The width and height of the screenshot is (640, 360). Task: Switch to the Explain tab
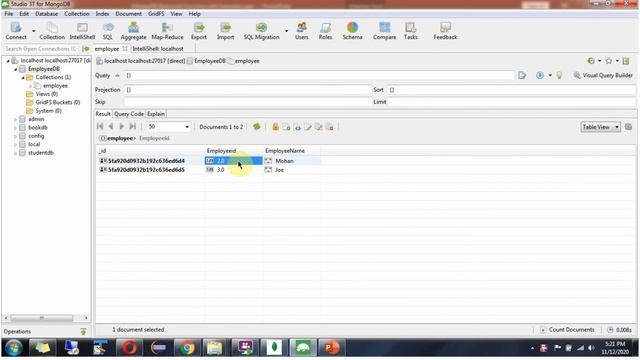click(x=156, y=114)
